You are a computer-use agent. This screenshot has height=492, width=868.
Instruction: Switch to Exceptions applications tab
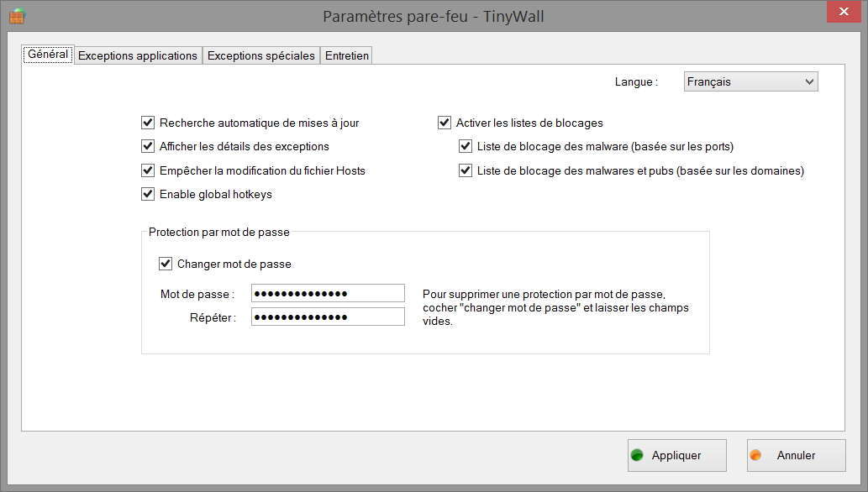click(138, 55)
